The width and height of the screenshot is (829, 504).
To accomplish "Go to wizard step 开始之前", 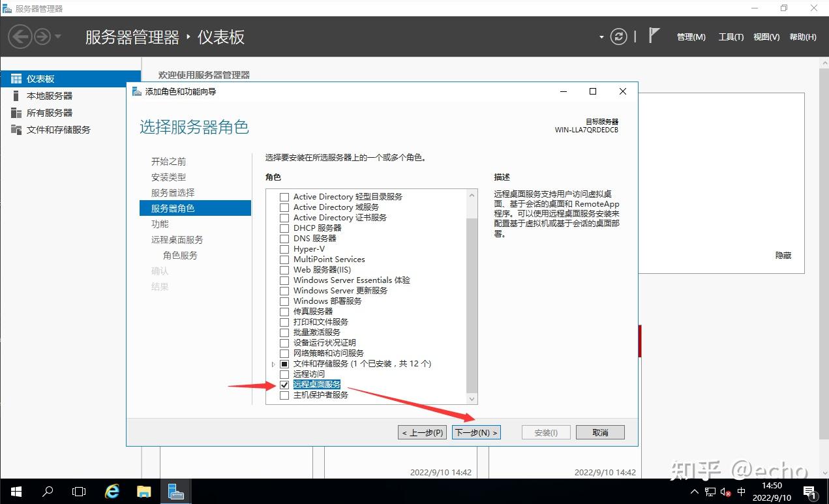I will pos(168,162).
